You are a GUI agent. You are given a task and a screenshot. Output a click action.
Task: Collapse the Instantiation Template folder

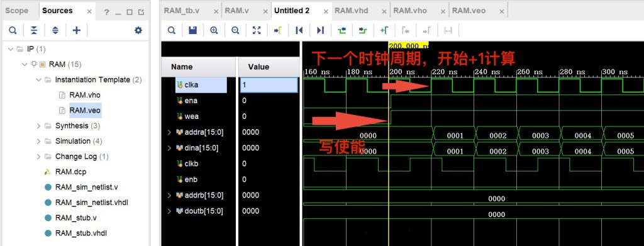point(38,80)
